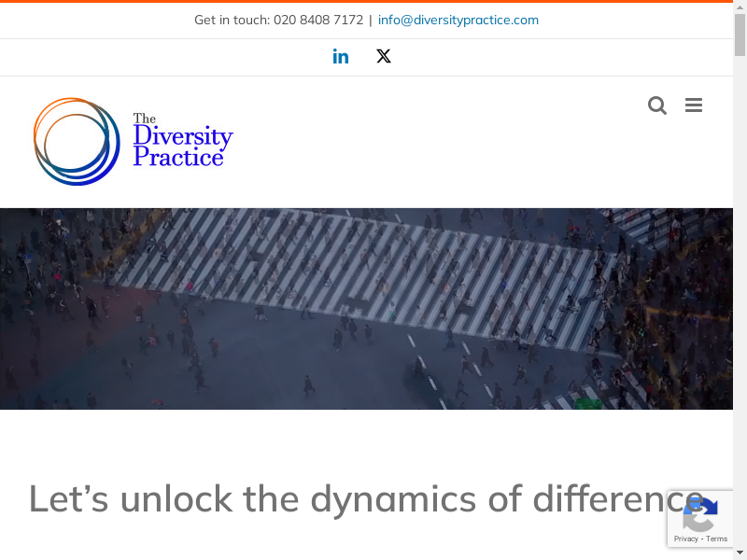The width and height of the screenshot is (747, 560).
Task: Email info@diversitypractice.com via the header link
Action: tap(458, 20)
